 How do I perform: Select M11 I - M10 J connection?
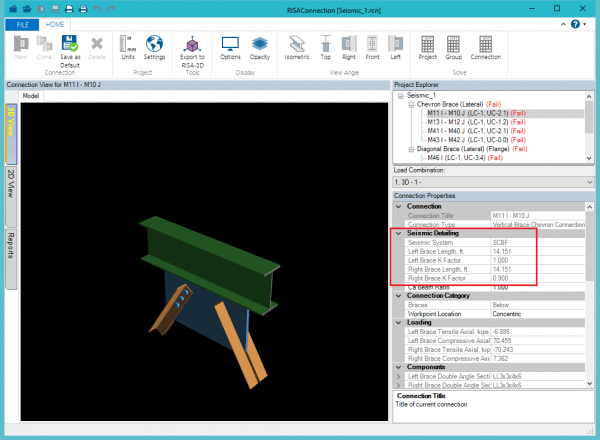pos(477,113)
